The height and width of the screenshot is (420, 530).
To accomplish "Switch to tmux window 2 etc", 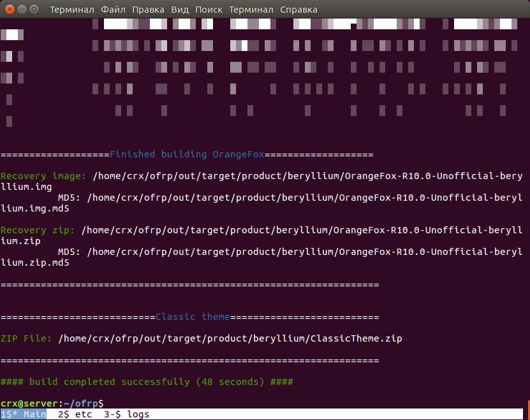I will tap(75, 414).
